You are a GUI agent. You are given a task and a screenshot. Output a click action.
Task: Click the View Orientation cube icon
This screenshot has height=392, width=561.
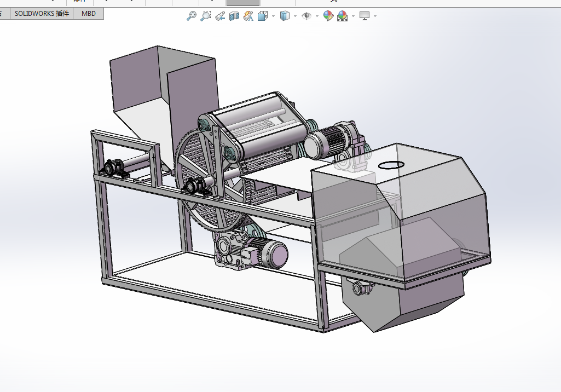pos(263,16)
